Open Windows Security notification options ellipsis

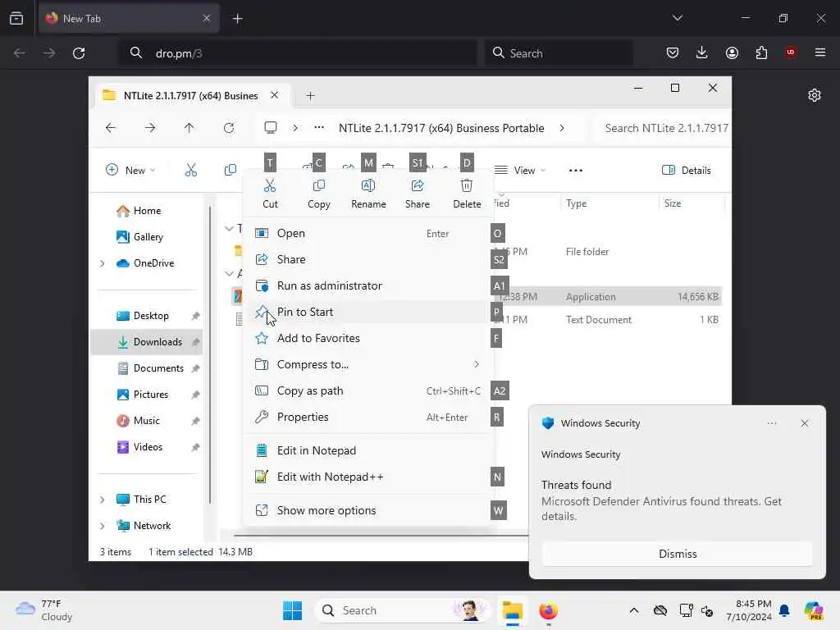(771, 423)
